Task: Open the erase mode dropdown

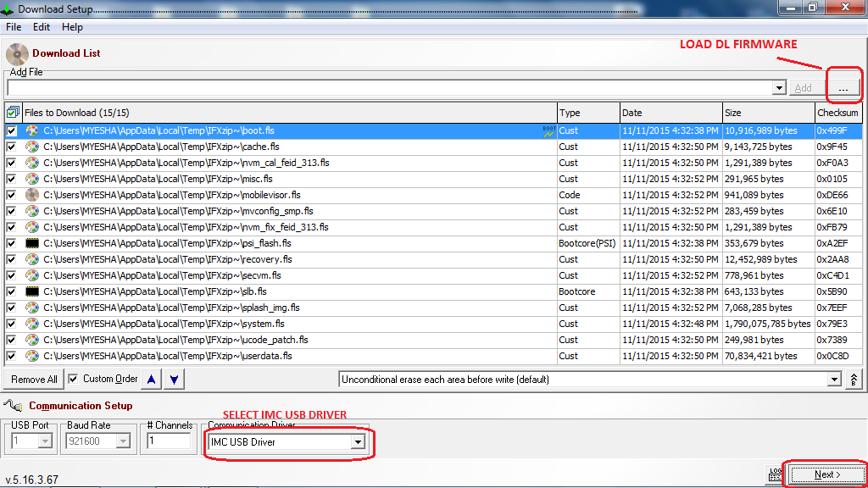Action: [834, 380]
